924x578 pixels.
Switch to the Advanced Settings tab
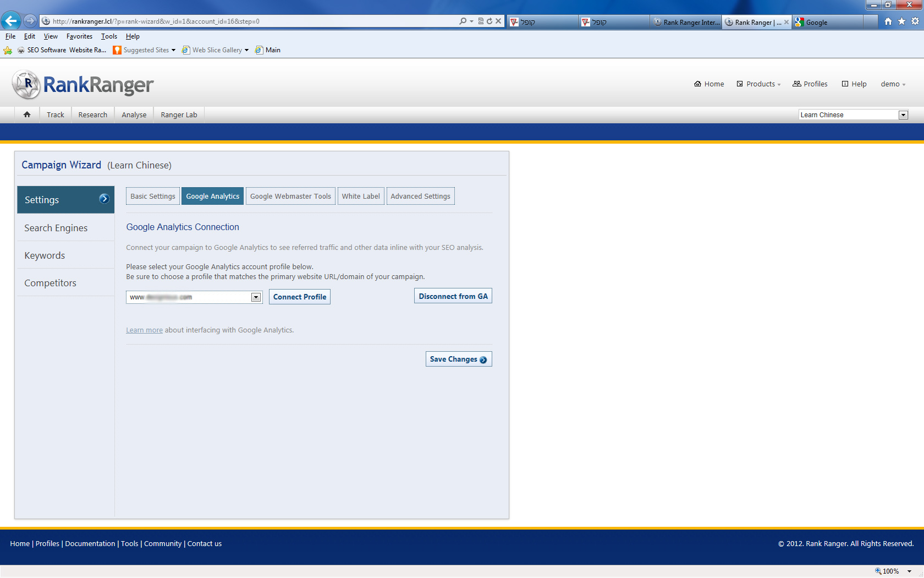[421, 197]
